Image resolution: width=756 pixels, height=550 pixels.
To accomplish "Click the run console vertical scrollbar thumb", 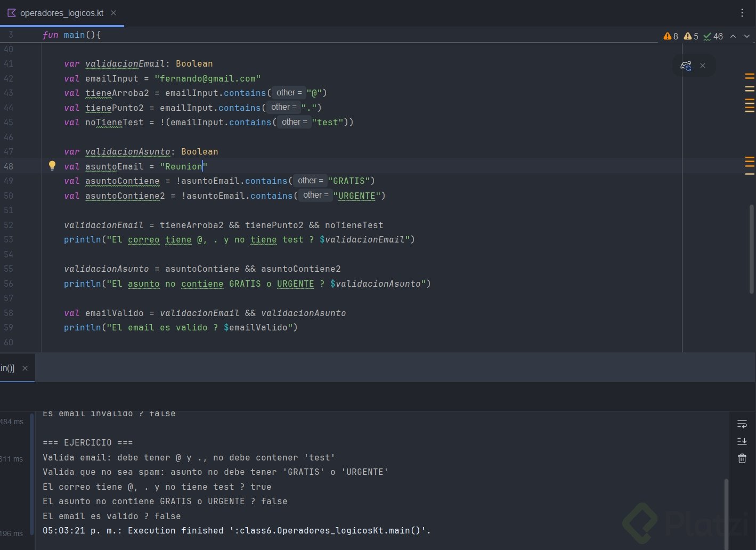I will tap(726, 514).
